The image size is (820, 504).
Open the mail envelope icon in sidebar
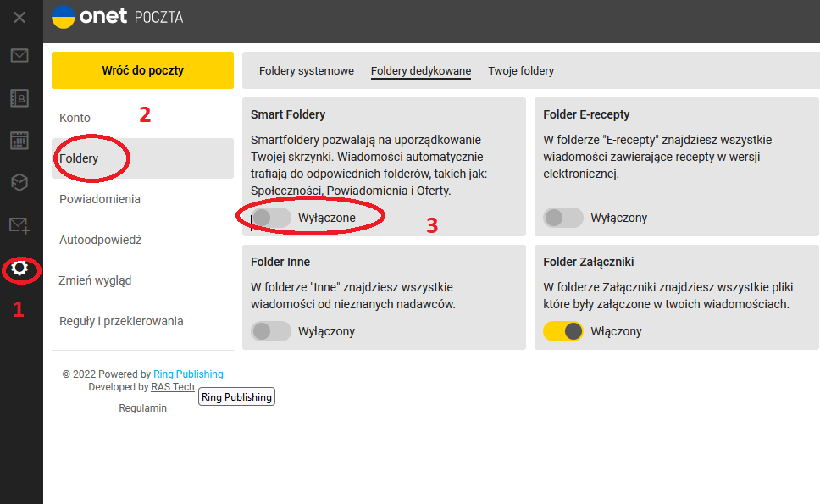(x=19, y=56)
